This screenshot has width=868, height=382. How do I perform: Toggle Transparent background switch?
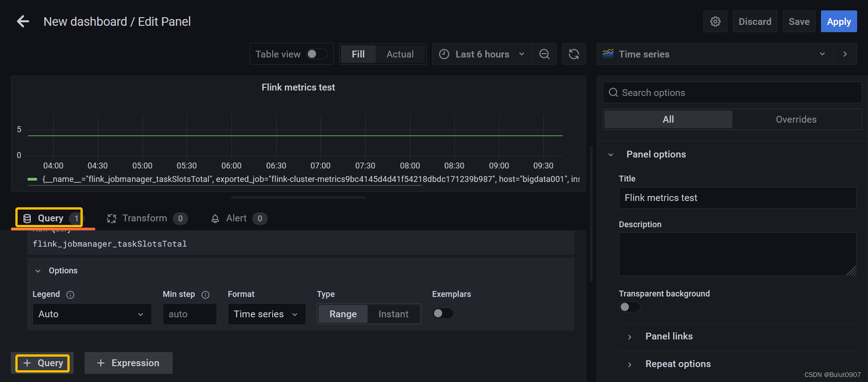pyautogui.click(x=629, y=307)
